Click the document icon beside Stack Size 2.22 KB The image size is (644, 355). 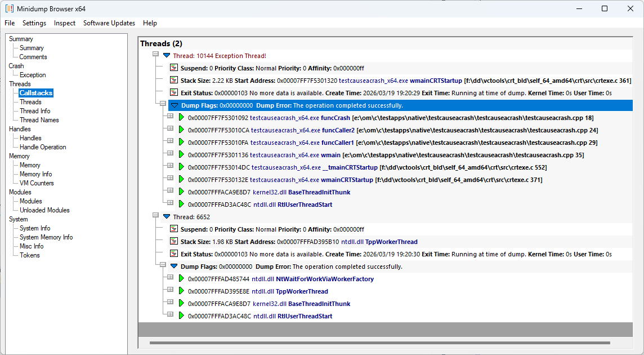[x=174, y=81]
